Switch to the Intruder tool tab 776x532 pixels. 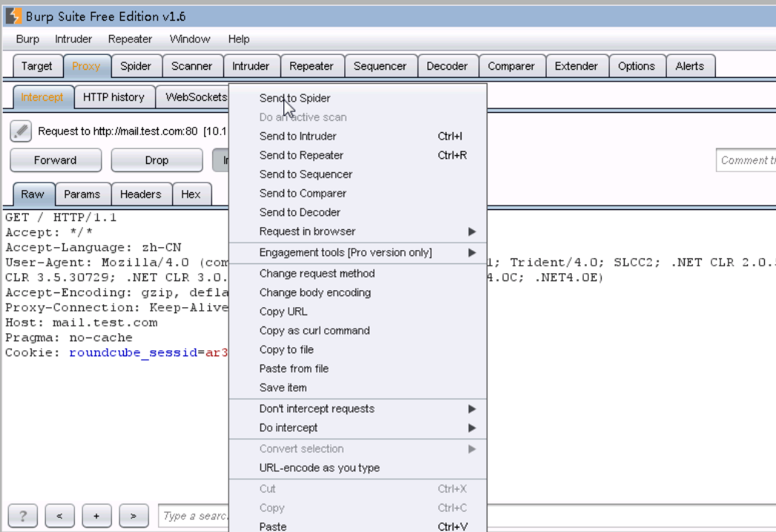click(251, 66)
